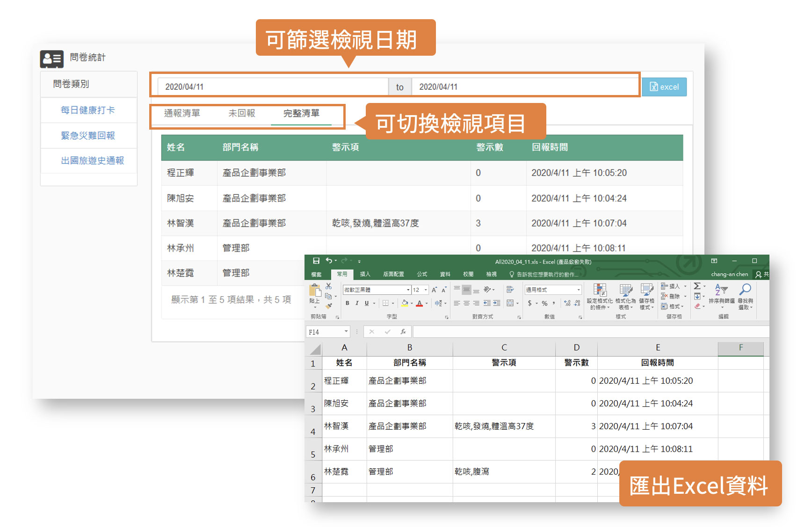This screenshot has width=812, height=527.
Task: Open the 每日健康打卡 link in sidebar
Action: pyautogui.click(x=88, y=110)
